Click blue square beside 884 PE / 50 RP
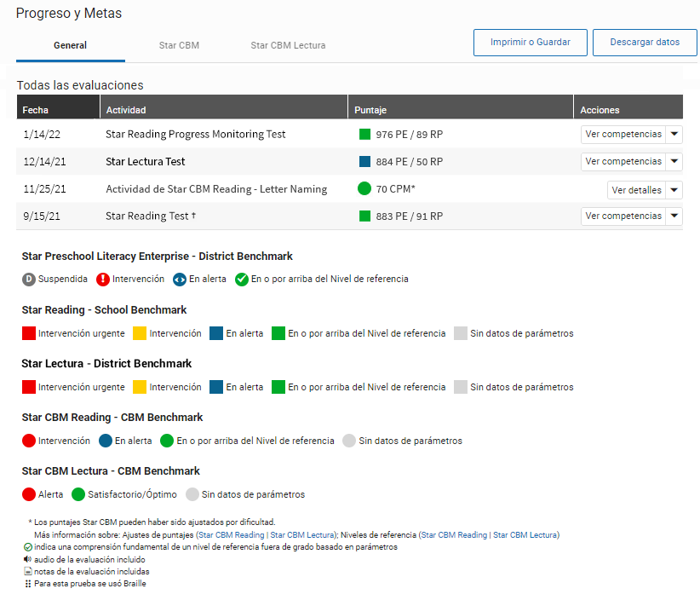Screen dimensions: 700x600 [x=364, y=161]
